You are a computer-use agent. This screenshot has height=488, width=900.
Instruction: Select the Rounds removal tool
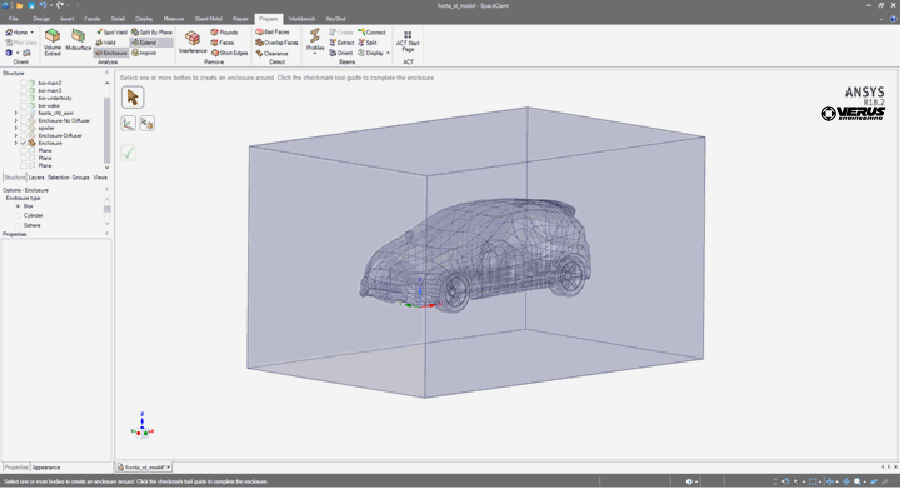(224, 32)
